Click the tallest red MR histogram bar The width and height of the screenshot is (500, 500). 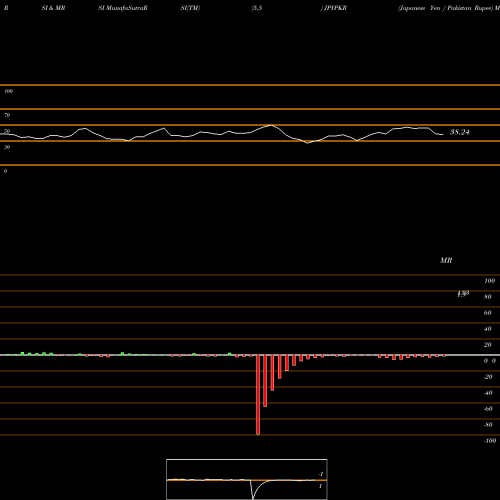pyautogui.click(x=258, y=395)
